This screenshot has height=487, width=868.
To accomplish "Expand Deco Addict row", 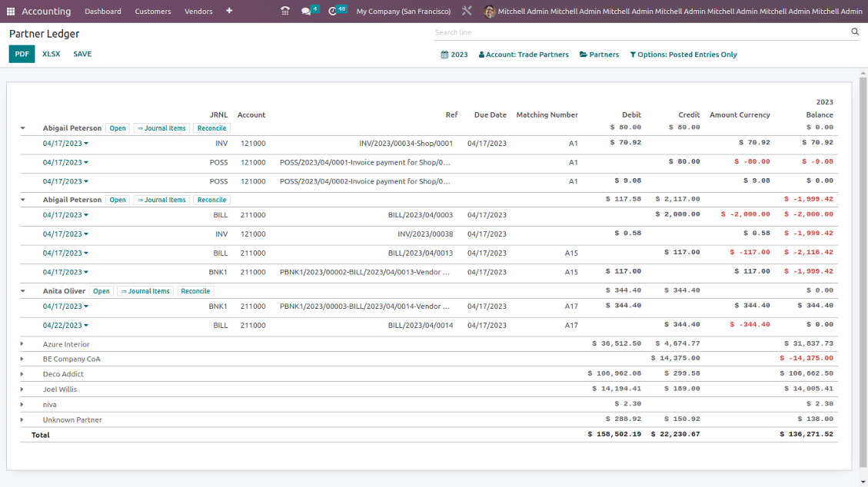I will [22, 374].
